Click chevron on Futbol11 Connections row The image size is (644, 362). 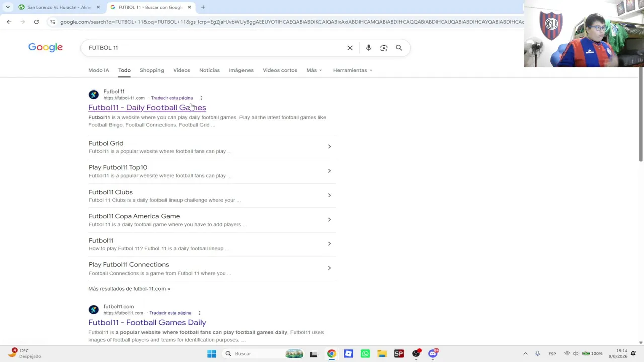(x=329, y=268)
